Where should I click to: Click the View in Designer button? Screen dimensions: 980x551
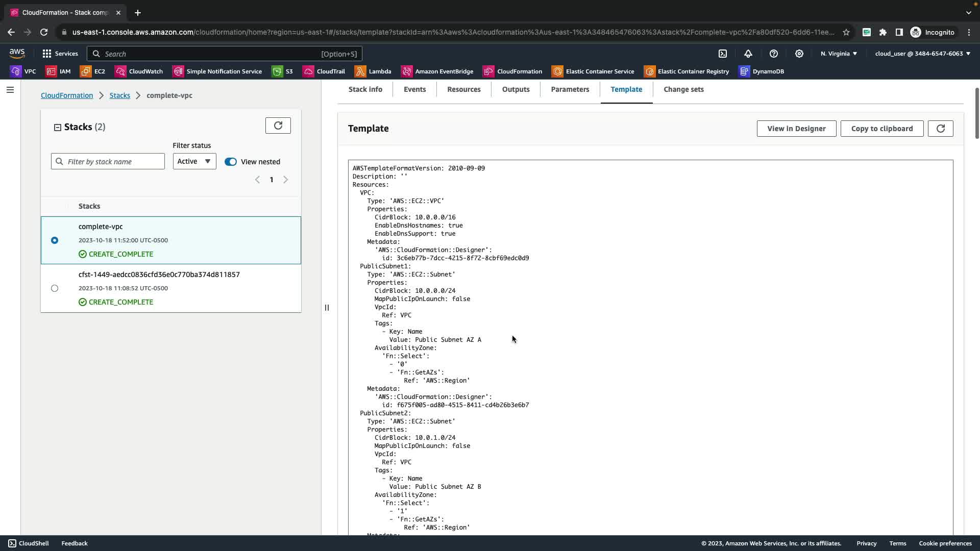pos(796,129)
